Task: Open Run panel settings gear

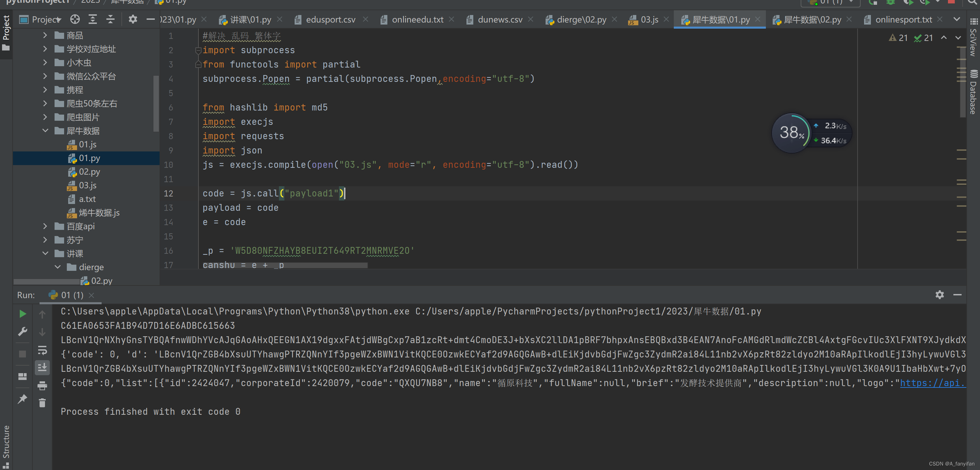Action: coord(939,295)
